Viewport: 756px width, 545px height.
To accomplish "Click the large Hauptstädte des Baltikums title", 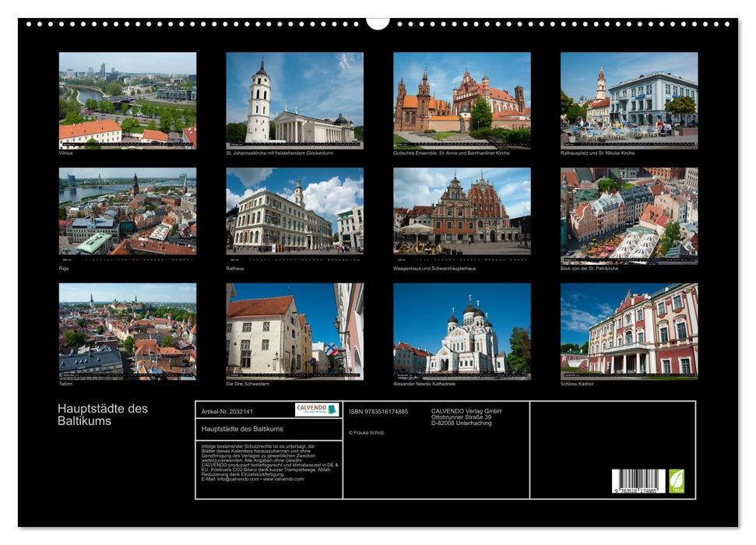I will pos(102,415).
